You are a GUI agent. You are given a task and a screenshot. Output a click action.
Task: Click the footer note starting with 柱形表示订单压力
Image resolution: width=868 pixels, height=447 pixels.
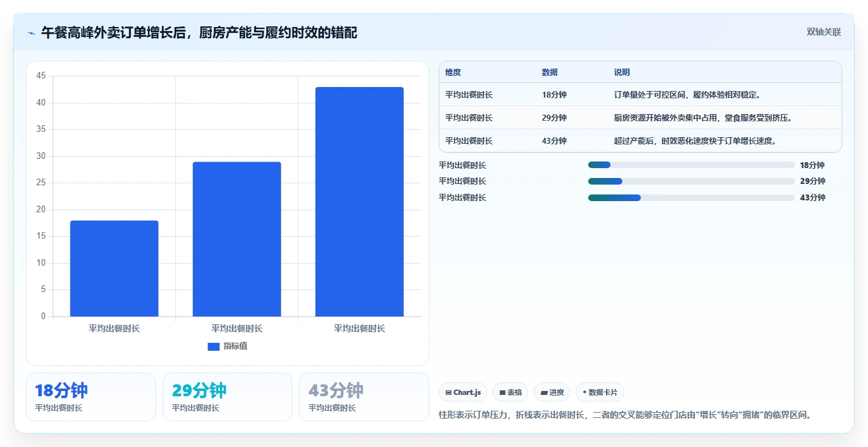627,415
